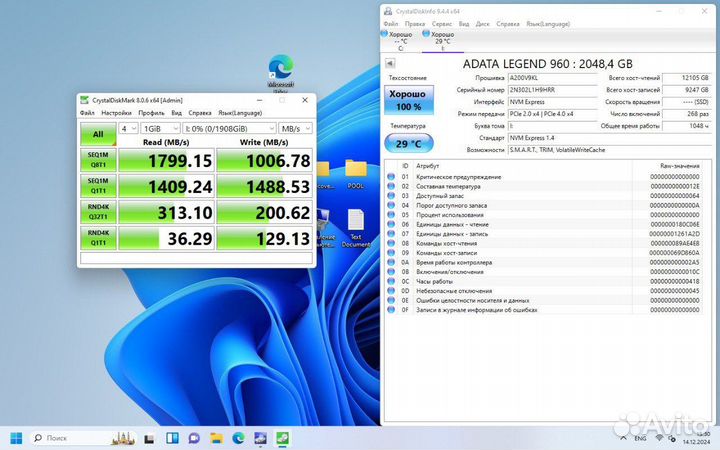
Task: Open Диск menu in CrystalDiskInfo
Action: [x=483, y=24]
